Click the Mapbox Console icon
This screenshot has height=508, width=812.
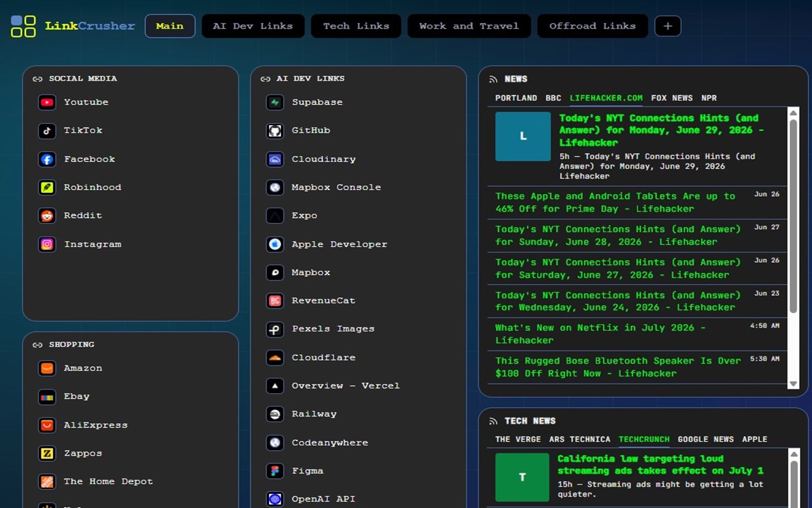pos(275,187)
